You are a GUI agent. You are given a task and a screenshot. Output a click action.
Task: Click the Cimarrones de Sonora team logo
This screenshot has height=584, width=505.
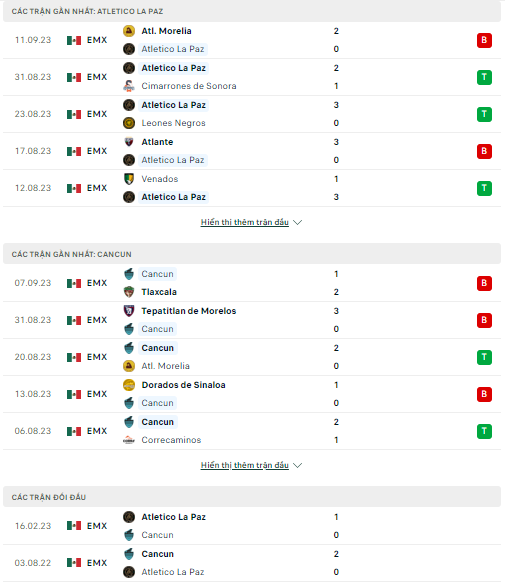tap(129, 86)
